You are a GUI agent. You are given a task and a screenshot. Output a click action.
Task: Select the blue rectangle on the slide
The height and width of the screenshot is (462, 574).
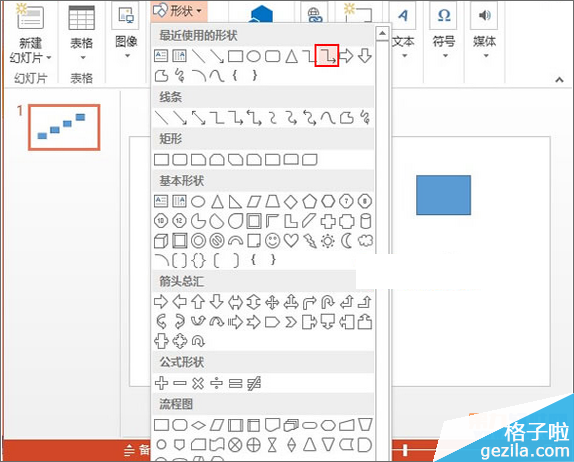coord(443,195)
